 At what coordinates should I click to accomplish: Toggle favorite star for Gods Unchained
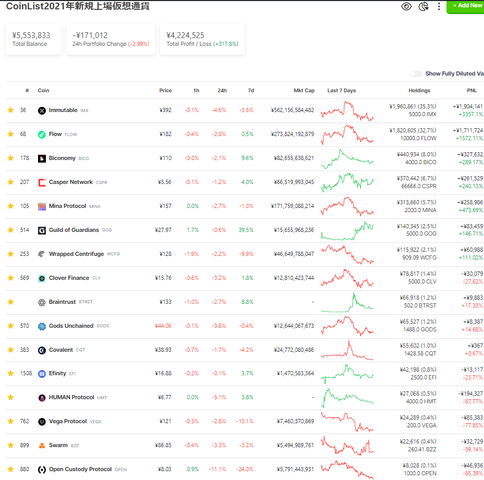11,326
